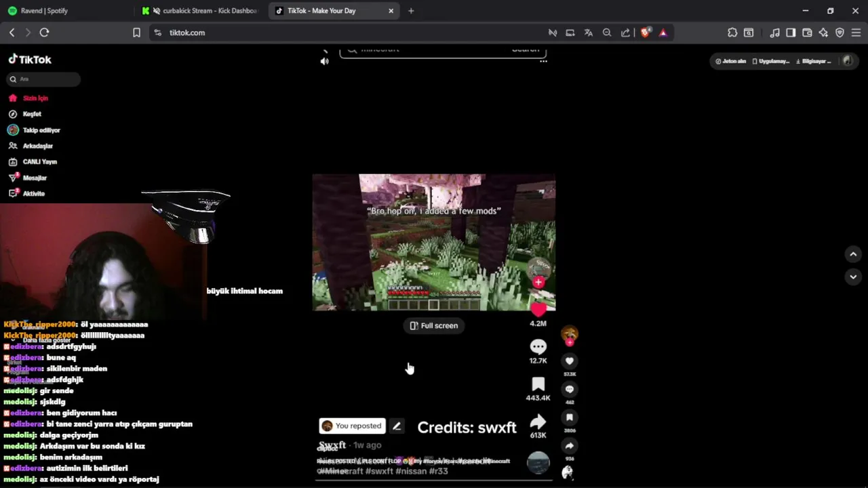Open a new browser tab
Screen dimensions: 868x488
[x=411, y=11]
